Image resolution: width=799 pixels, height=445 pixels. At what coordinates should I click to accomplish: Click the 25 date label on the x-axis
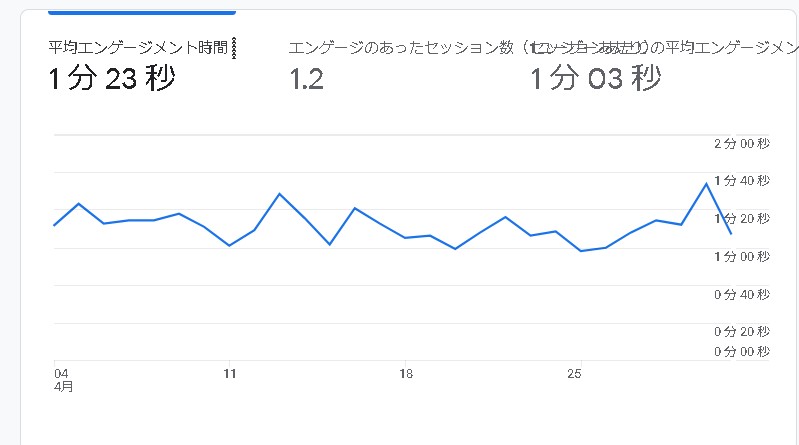point(574,374)
